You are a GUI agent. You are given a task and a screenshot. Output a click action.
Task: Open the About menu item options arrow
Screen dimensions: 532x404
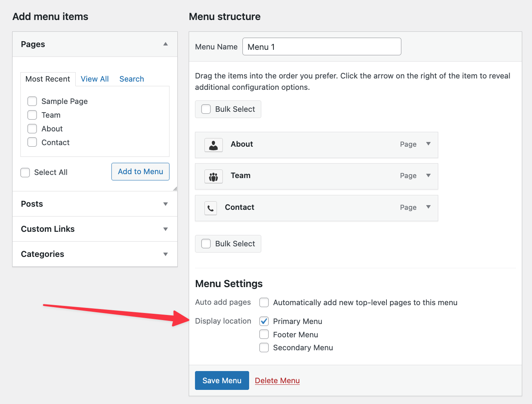click(428, 144)
